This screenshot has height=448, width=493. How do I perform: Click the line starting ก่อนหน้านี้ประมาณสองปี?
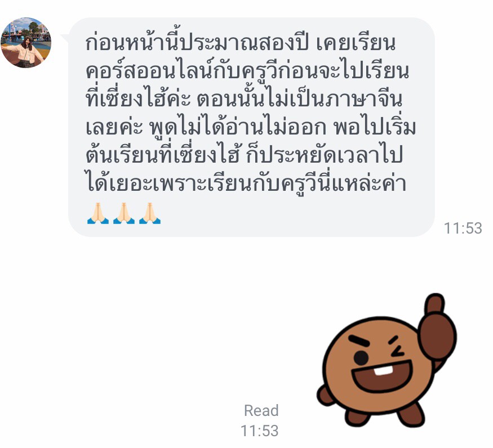[x=241, y=43]
